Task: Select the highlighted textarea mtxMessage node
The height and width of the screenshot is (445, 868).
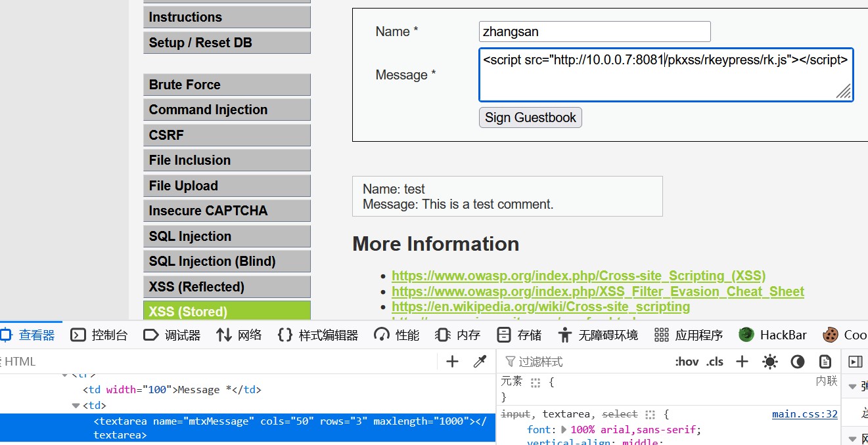Action: (x=248, y=427)
